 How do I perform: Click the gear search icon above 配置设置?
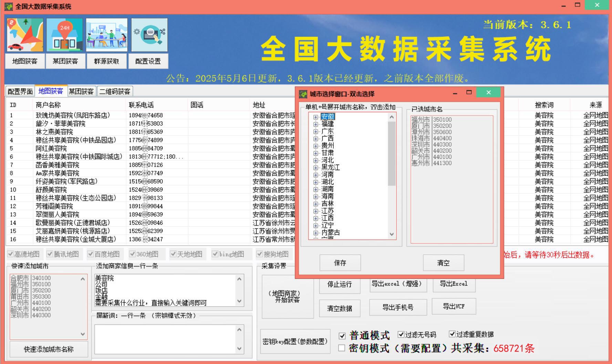(x=149, y=35)
